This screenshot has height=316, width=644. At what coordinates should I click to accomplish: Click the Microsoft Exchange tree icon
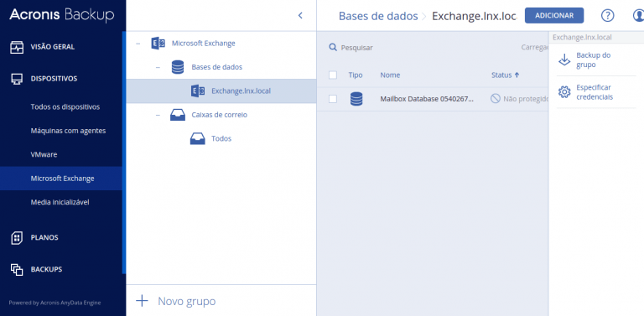click(x=158, y=43)
